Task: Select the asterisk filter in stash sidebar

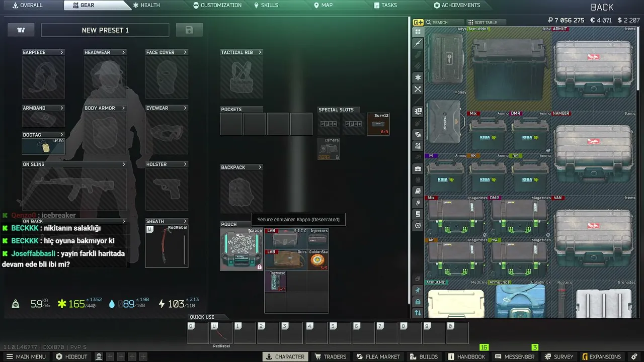Action: tap(418, 77)
